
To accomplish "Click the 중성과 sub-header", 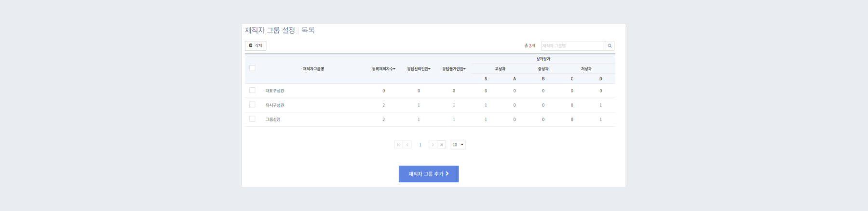I will (543, 69).
